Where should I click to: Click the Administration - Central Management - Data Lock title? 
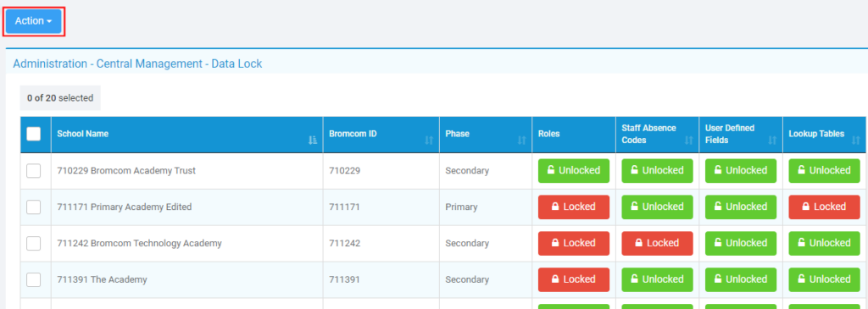[x=138, y=64]
